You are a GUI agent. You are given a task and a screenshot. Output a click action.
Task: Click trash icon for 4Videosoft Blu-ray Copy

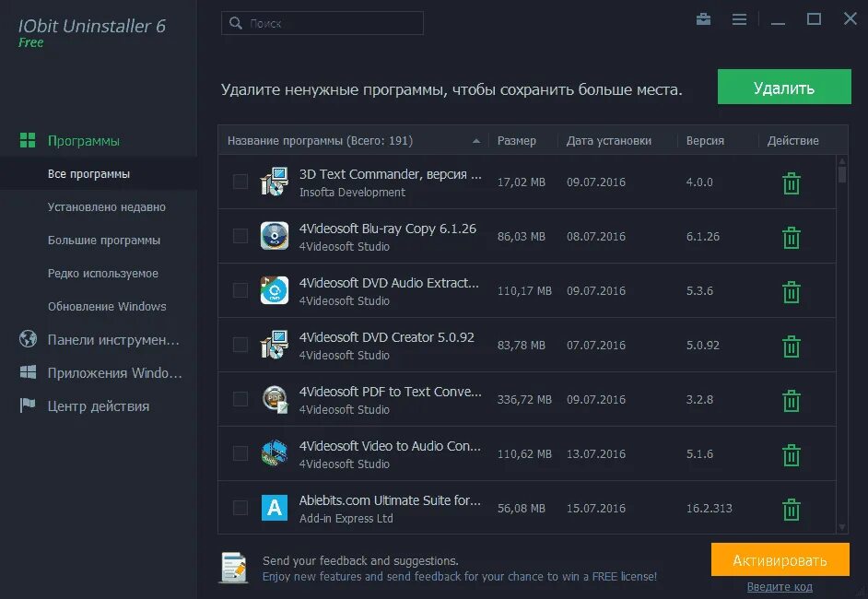click(x=791, y=238)
